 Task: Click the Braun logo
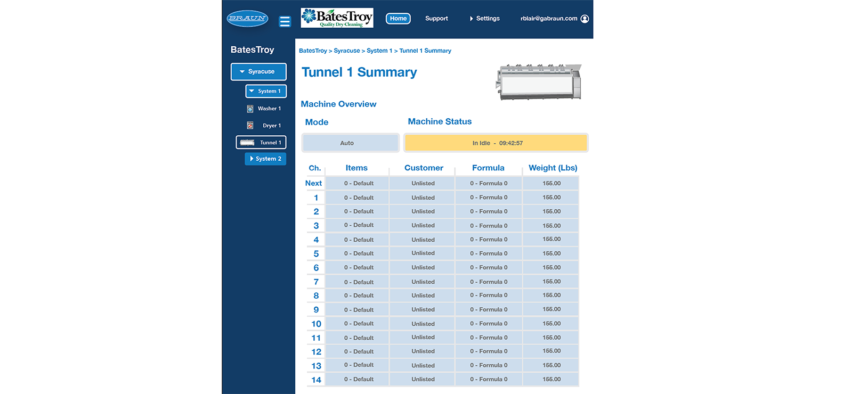[247, 19]
